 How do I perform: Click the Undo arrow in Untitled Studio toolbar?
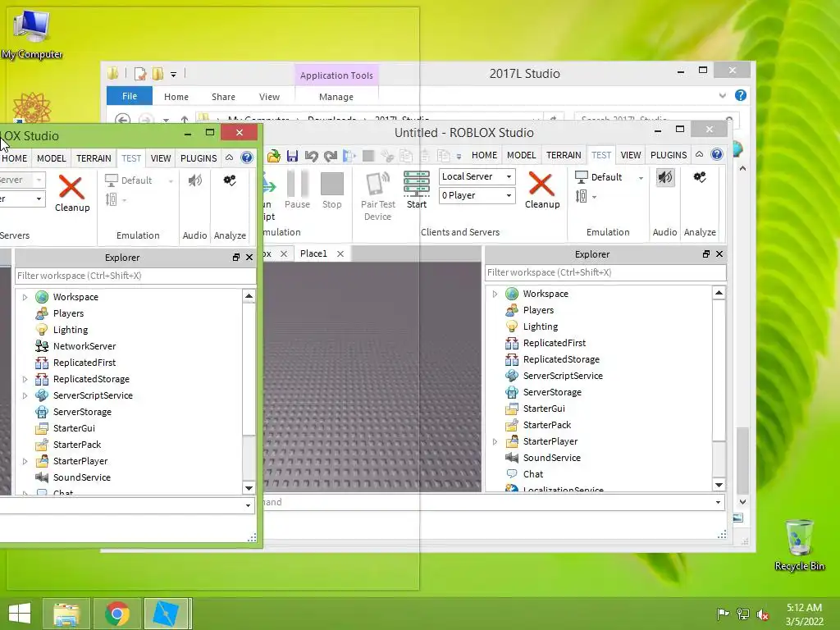pos(311,156)
